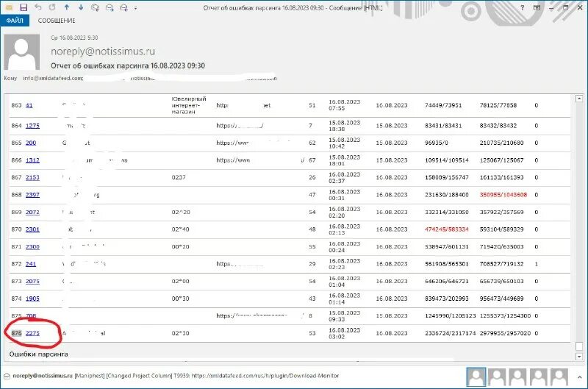Click the envelope icon in people pane
The image size is (588, 389).
click(7, 376)
